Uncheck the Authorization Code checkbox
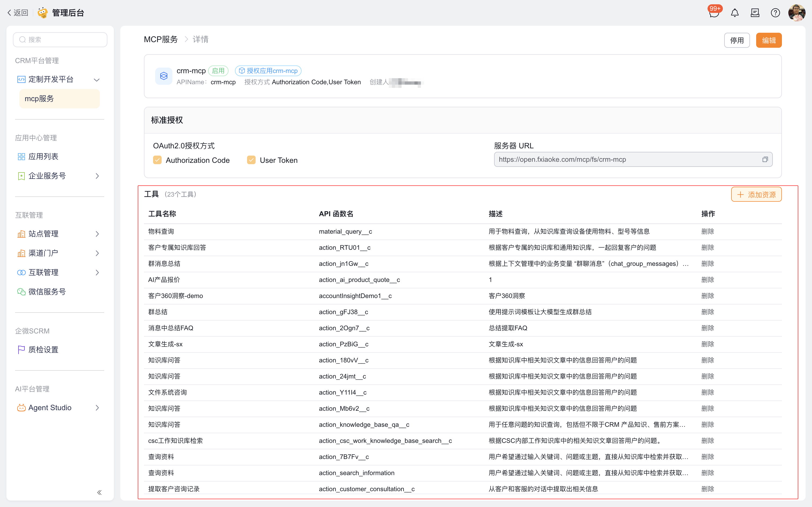The height and width of the screenshot is (507, 812). [157, 160]
